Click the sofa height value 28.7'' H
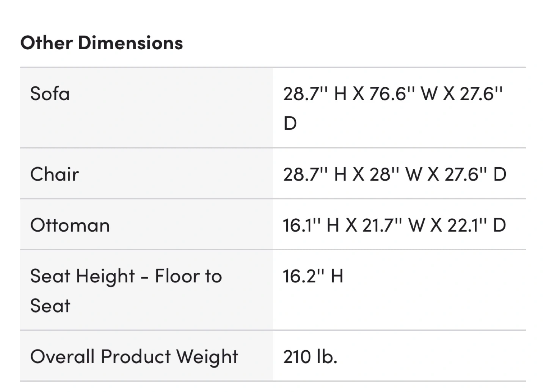The height and width of the screenshot is (392, 546). coord(315,94)
